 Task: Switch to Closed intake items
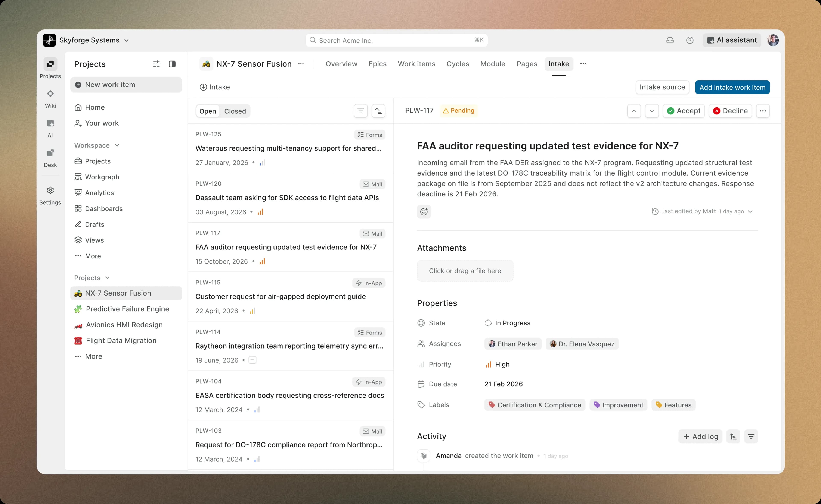tap(235, 111)
